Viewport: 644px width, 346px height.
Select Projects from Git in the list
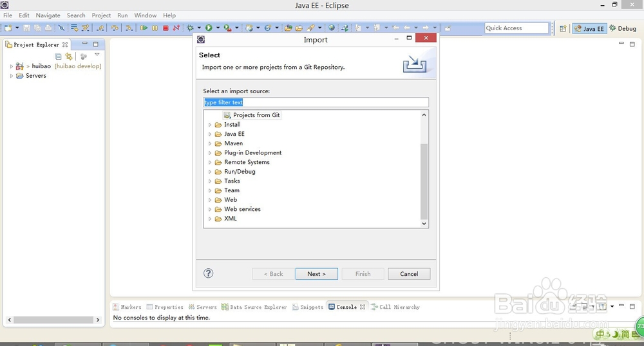tap(252, 115)
